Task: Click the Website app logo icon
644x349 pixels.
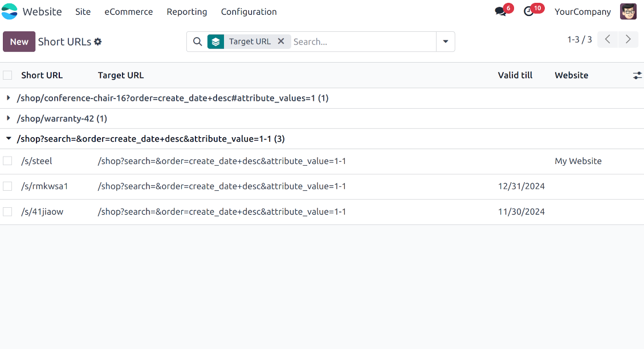Action: point(10,11)
